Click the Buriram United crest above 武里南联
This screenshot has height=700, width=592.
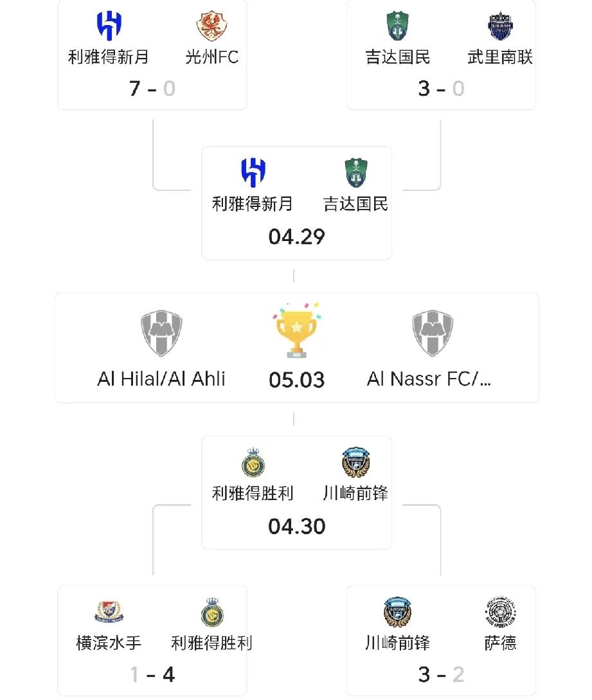500,26
